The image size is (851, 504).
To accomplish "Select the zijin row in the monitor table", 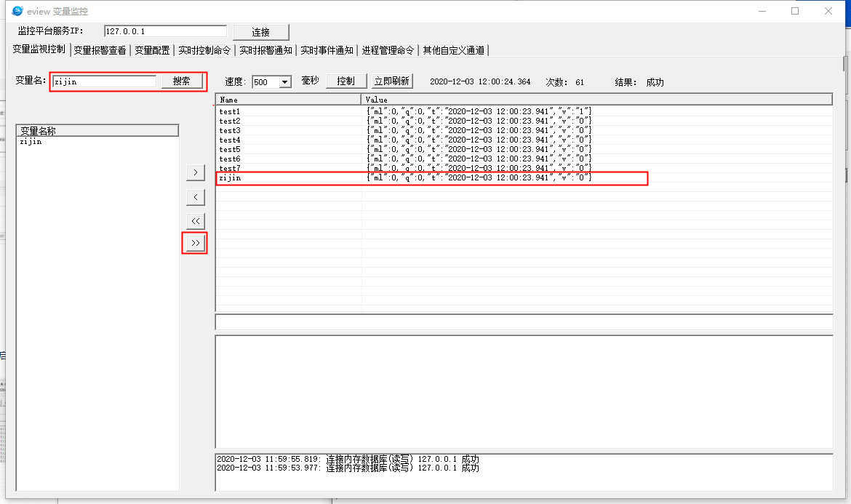I will point(524,178).
